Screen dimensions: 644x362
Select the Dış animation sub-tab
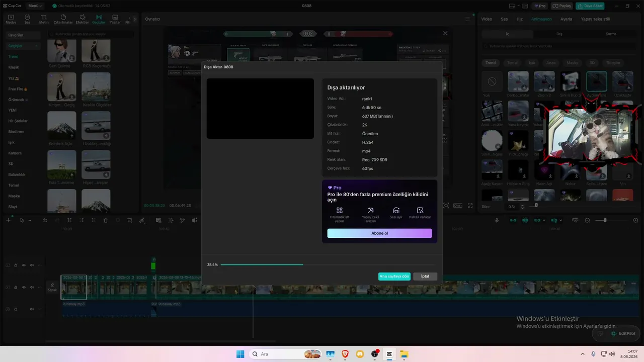pyautogui.click(x=559, y=34)
